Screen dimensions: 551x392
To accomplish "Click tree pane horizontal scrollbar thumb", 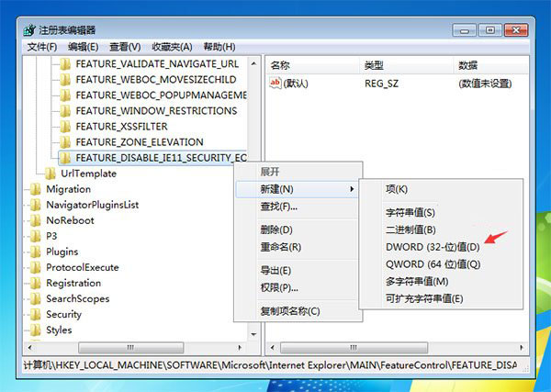I will coord(130,348).
